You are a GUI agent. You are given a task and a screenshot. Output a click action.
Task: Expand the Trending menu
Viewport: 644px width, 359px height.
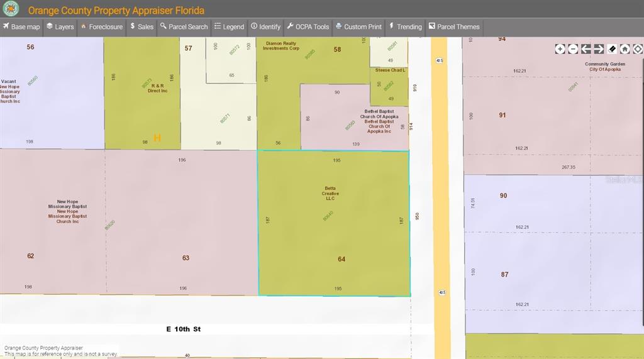click(x=405, y=27)
